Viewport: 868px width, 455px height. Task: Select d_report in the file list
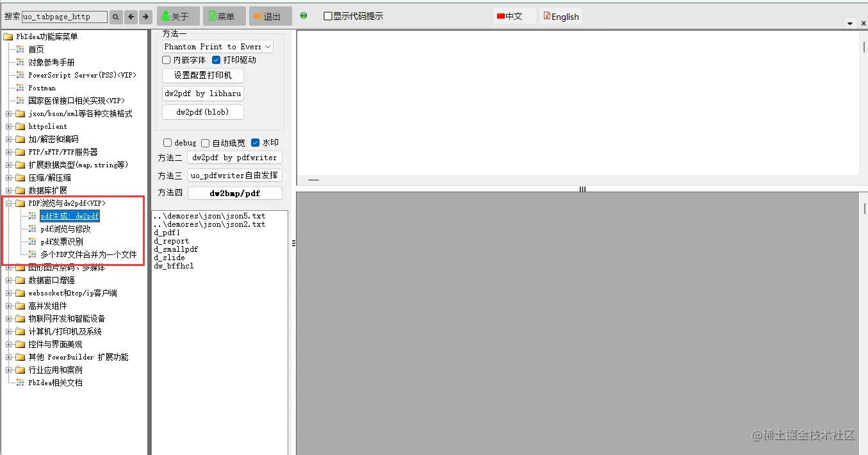pyautogui.click(x=171, y=241)
